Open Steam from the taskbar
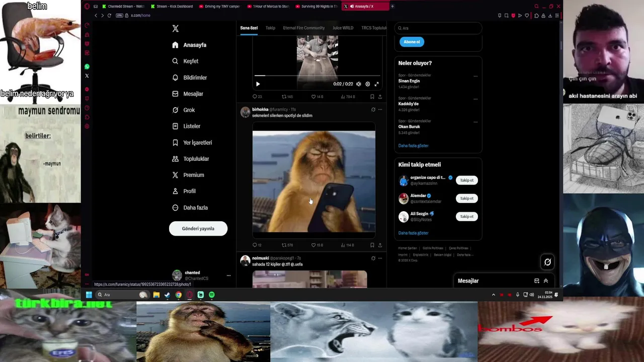Image resolution: width=644 pixels, height=362 pixels. [168, 295]
